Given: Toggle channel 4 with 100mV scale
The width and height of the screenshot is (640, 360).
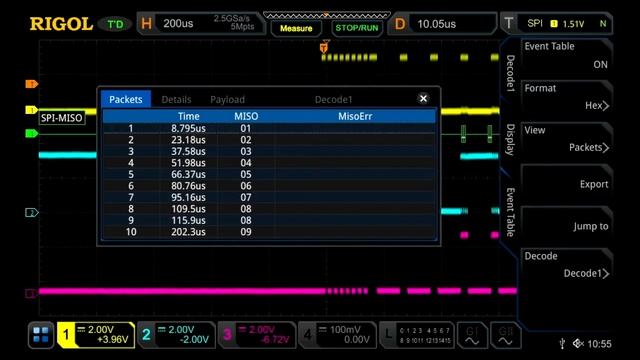Looking at the screenshot, I should (x=337, y=335).
